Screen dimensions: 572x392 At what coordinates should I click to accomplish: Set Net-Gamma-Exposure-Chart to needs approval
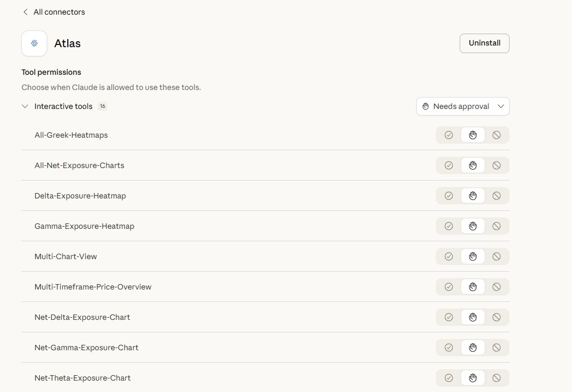[x=473, y=348]
